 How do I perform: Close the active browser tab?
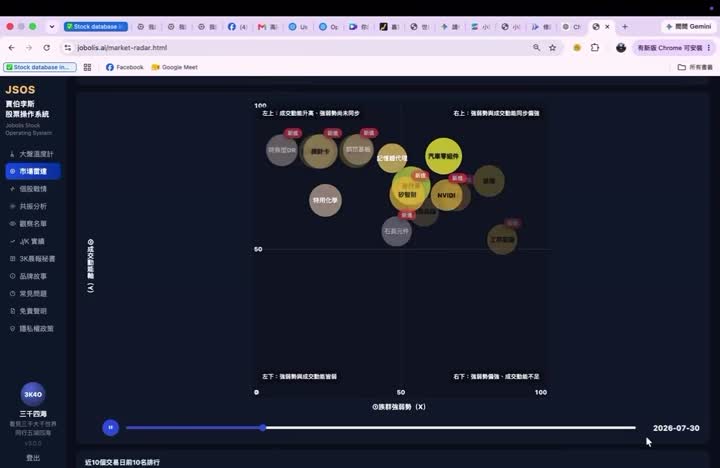click(x=608, y=27)
